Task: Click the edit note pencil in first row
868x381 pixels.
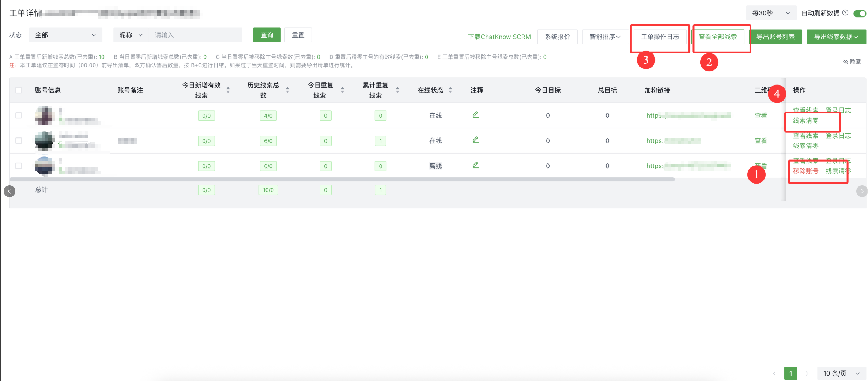Action: click(x=475, y=115)
